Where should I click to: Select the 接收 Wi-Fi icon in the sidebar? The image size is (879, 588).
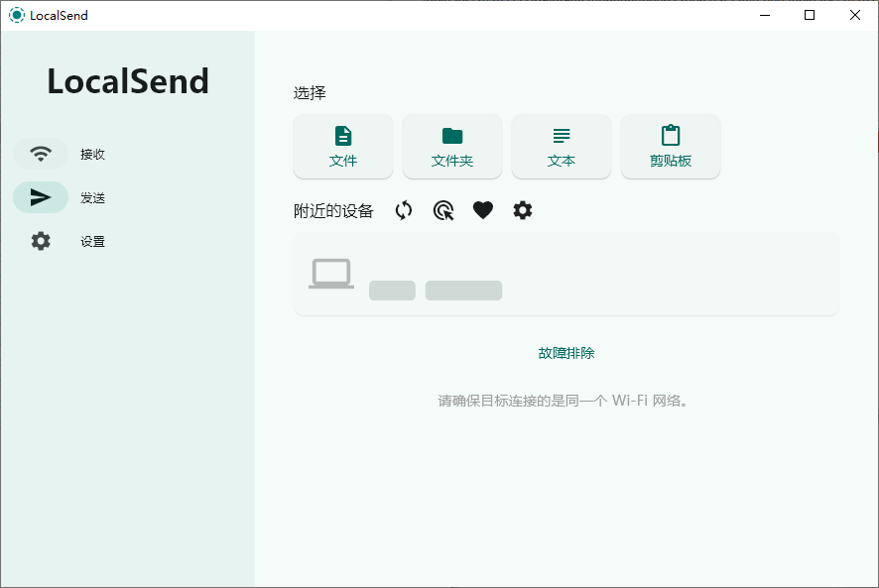coord(41,154)
